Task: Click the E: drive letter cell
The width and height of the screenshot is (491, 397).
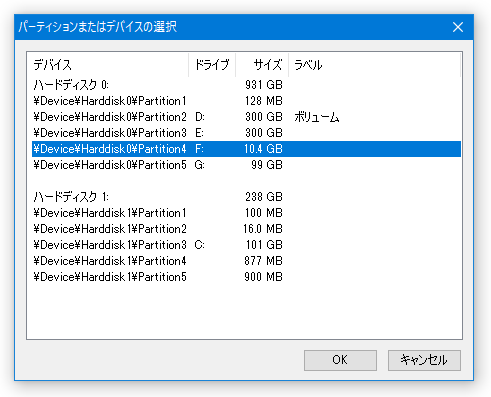Action: click(x=199, y=133)
